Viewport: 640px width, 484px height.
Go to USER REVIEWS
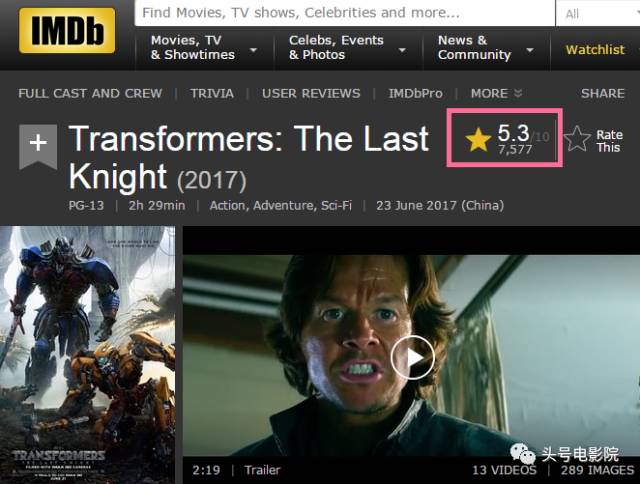click(311, 93)
